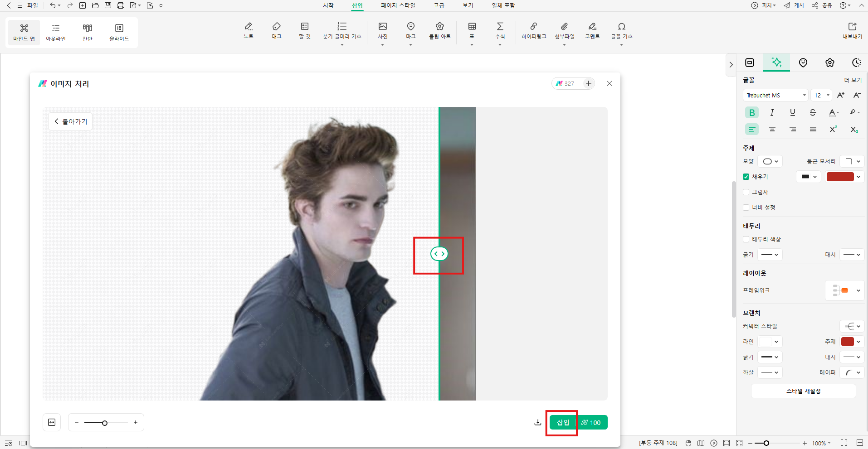Open the history clock panel tab
Screen dimensions: 868x449
(857, 63)
